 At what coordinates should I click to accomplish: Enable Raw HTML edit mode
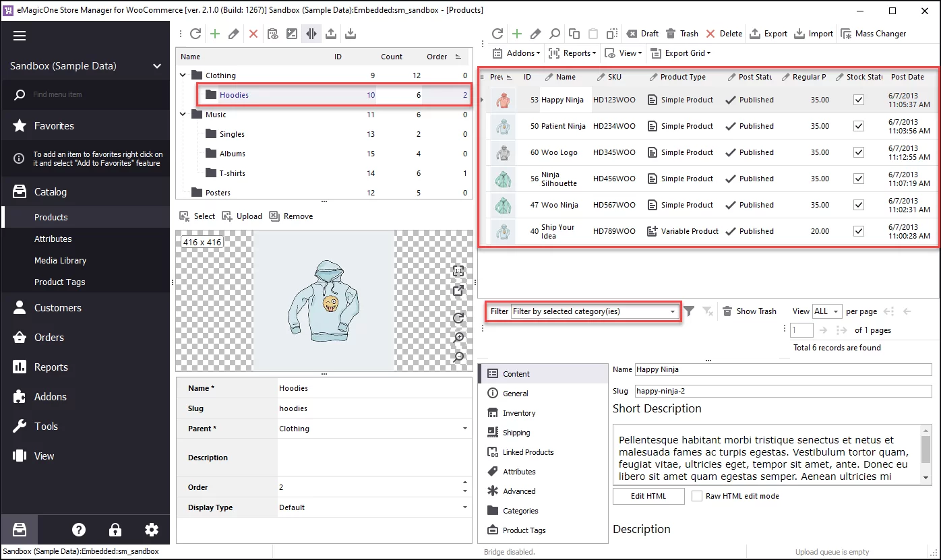click(x=697, y=496)
